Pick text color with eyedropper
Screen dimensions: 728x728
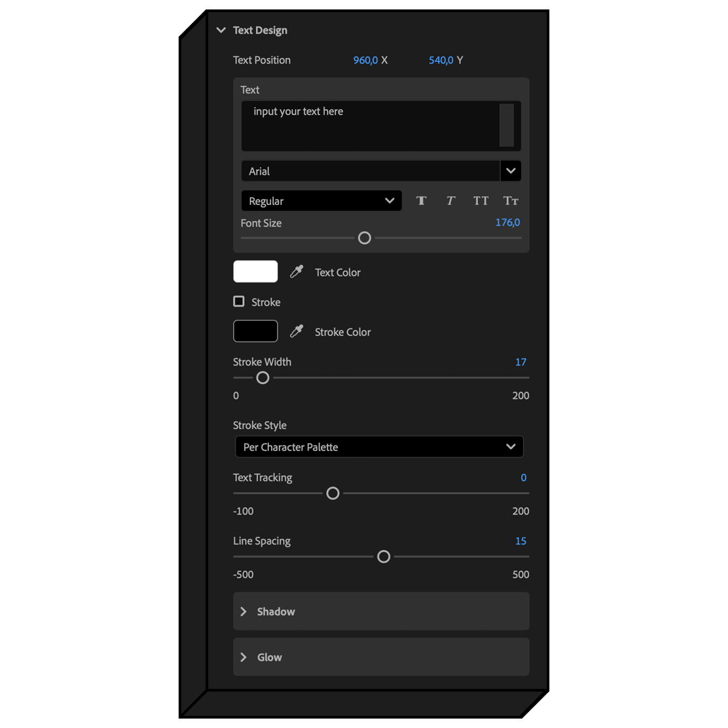click(297, 272)
